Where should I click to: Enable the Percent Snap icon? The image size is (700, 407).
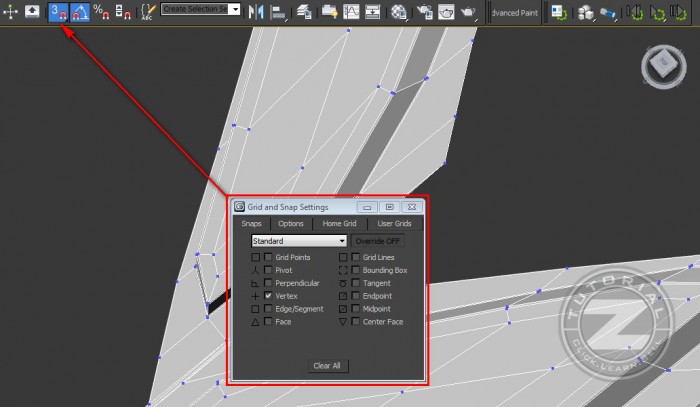100,12
